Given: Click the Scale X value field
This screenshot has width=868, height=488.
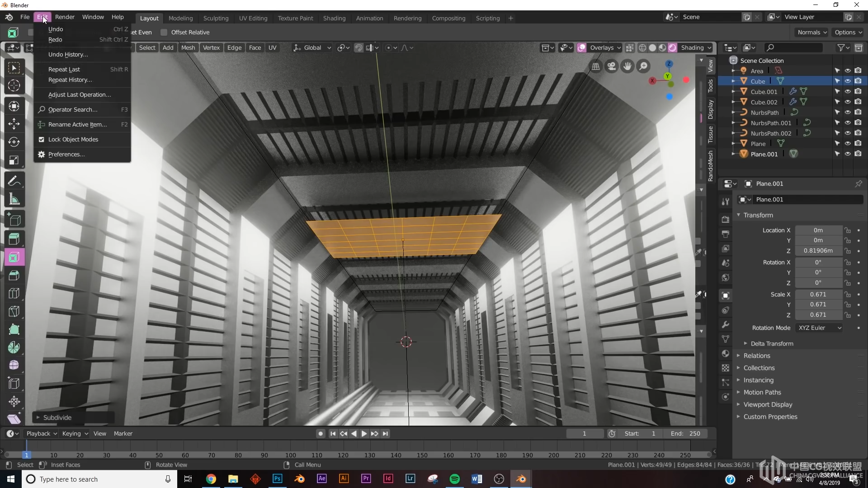Looking at the screenshot, I should 818,294.
